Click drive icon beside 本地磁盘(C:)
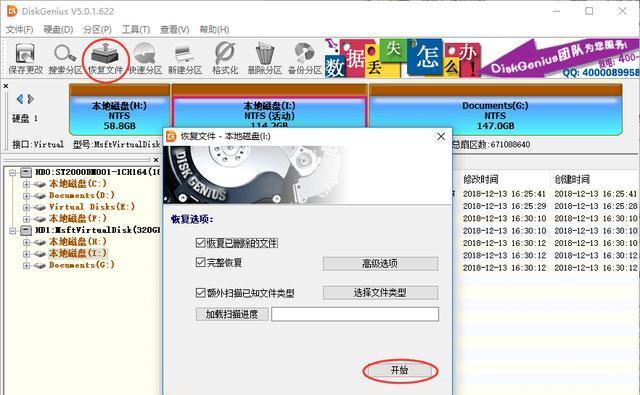 point(40,184)
